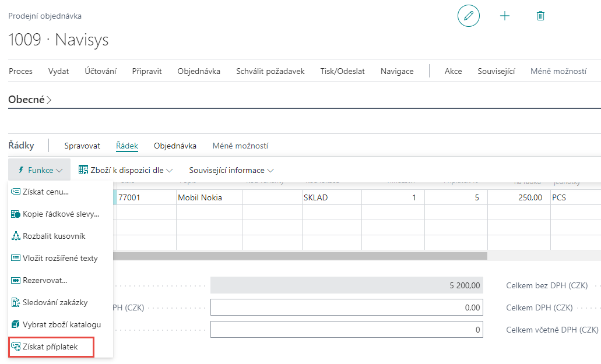Choose Sledování zakázky menu entry
The width and height of the screenshot is (601, 364).
click(61, 303)
